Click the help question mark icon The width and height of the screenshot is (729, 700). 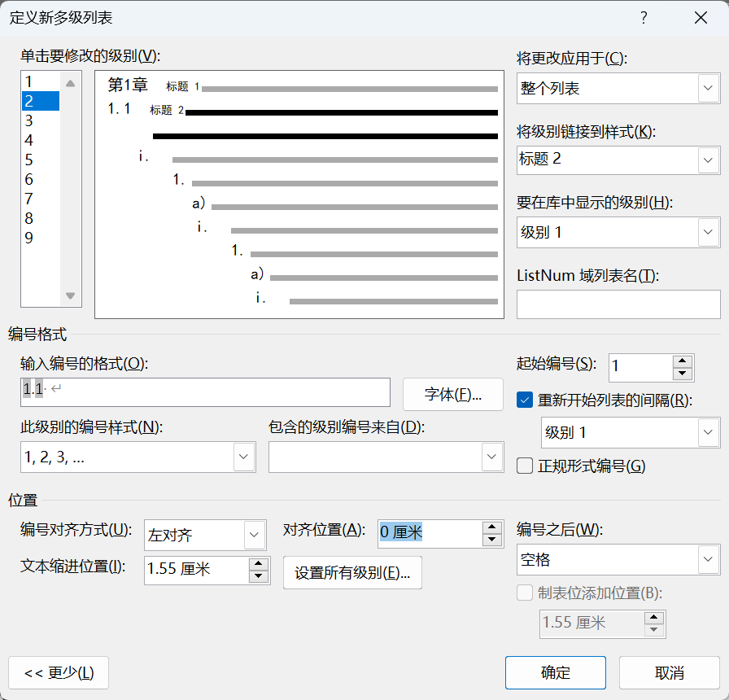[644, 18]
